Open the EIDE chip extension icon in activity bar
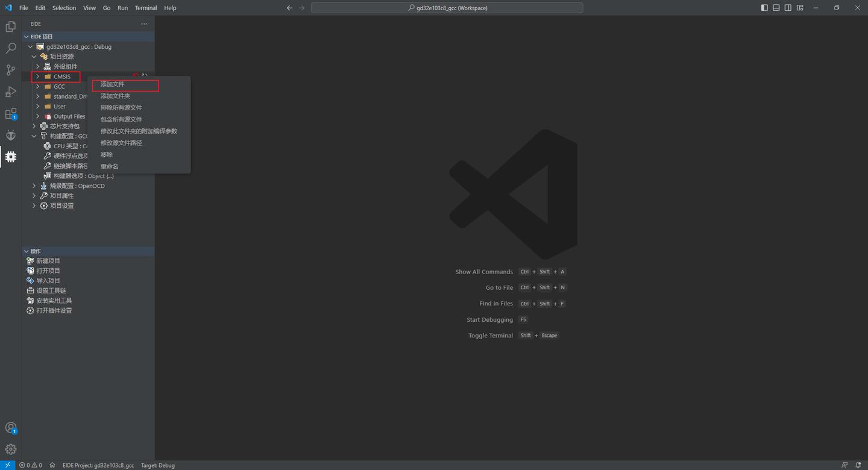The width and height of the screenshot is (868, 470). coord(10,157)
